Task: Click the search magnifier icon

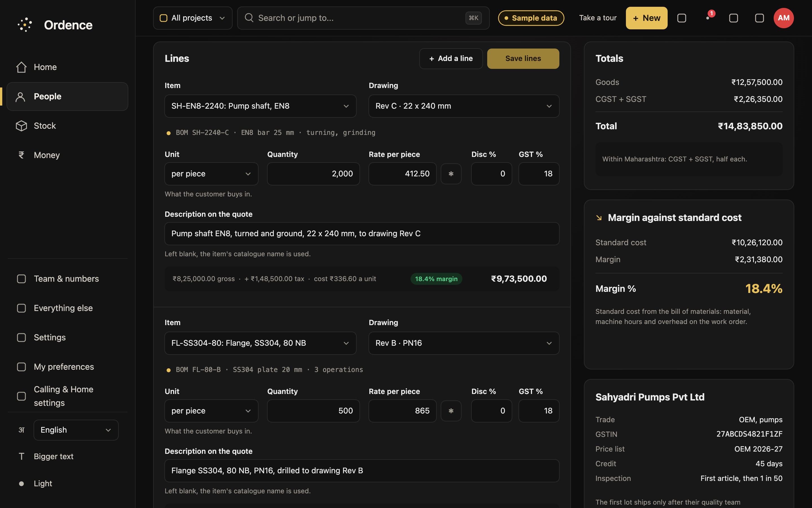Action: pyautogui.click(x=249, y=18)
